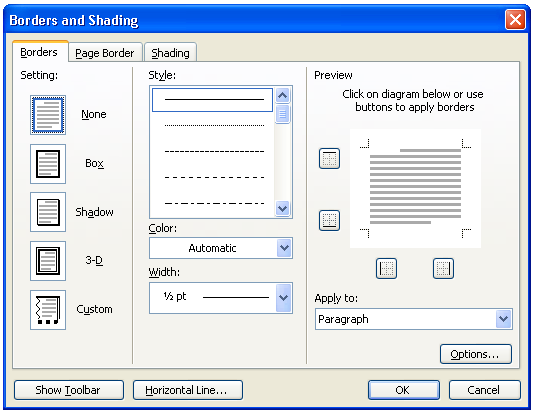Open the Apply to Paragraph dropdown
The image size is (534, 416).
[414, 319]
